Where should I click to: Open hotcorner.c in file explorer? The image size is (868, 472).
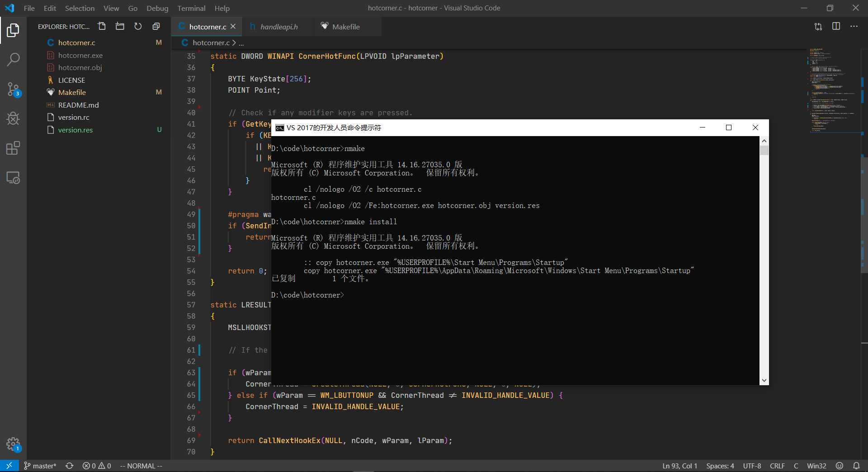[99, 42]
